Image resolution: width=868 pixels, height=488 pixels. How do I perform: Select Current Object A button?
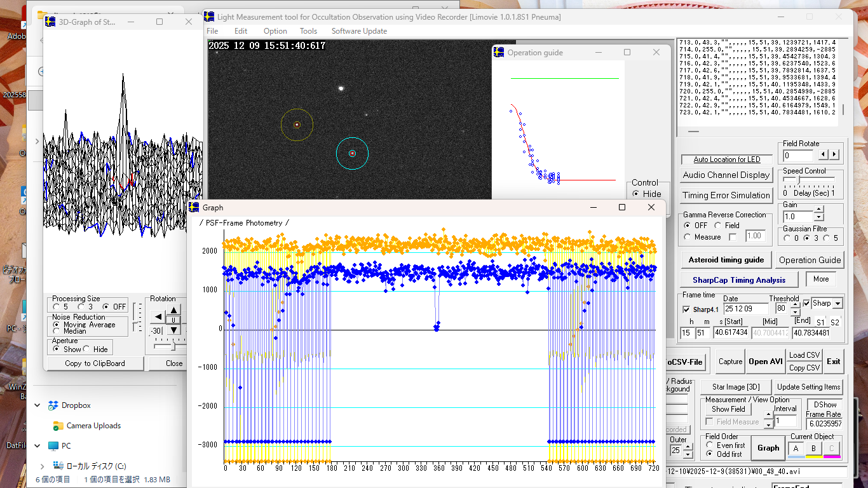click(x=796, y=449)
